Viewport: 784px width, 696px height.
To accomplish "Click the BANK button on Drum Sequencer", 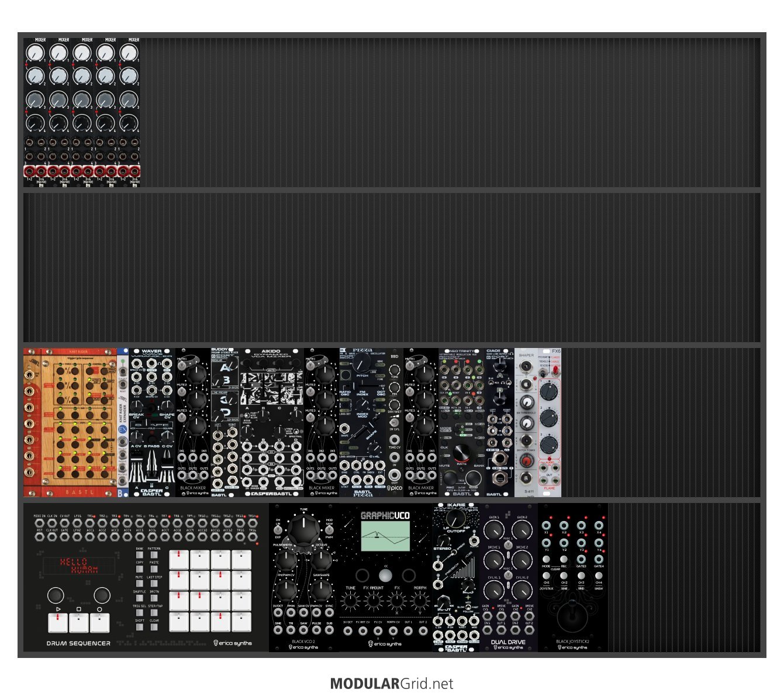I will [x=140, y=554].
